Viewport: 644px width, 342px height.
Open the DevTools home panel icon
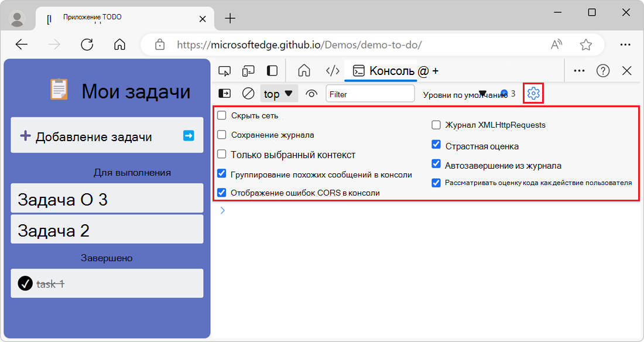(303, 70)
